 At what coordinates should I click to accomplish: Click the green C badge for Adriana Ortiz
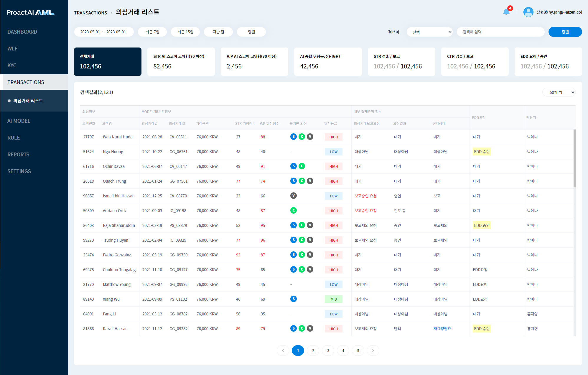[293, 210]
